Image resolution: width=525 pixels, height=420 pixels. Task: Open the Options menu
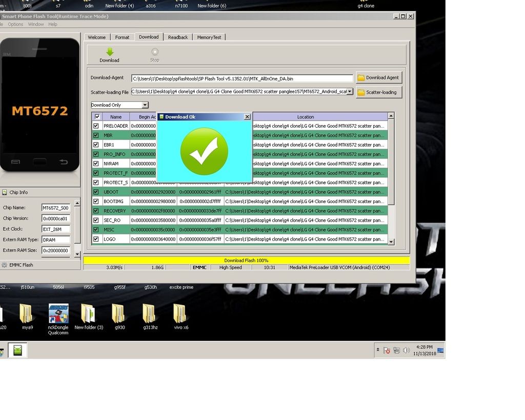coord(15,24)
